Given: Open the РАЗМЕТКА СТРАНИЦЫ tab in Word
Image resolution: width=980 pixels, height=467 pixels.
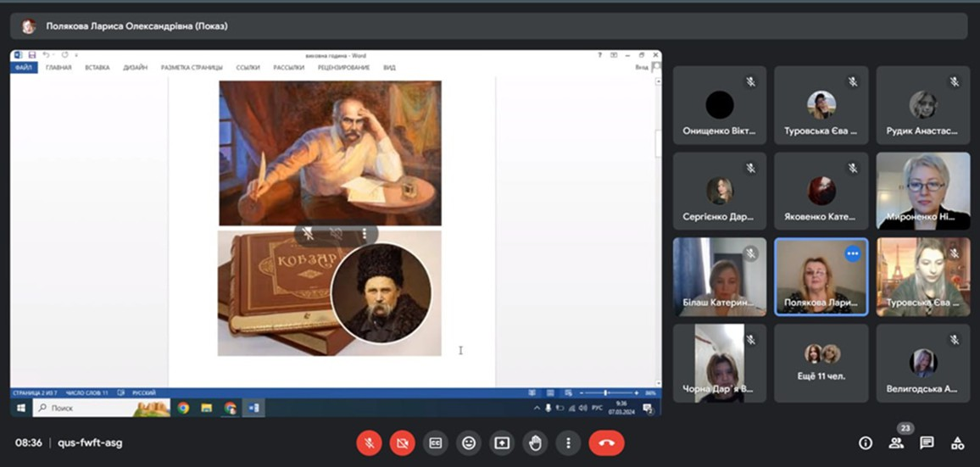Looking at the screenshot, I should coord(192,68).
